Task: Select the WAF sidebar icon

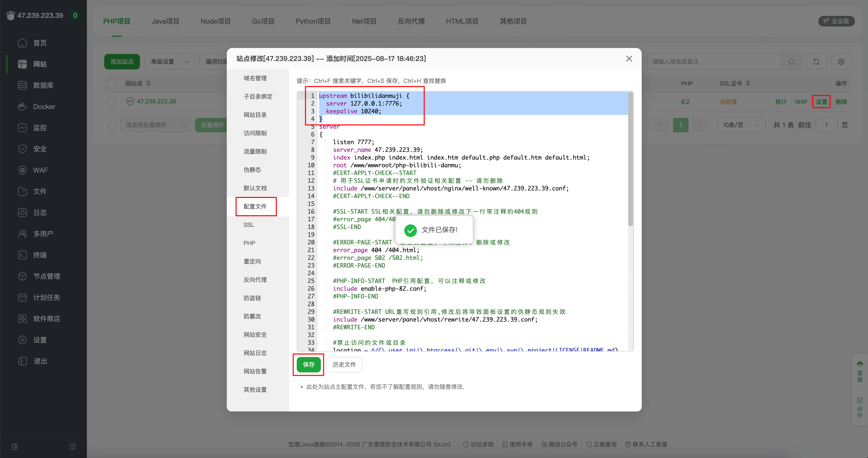Action: pos(22,170)
